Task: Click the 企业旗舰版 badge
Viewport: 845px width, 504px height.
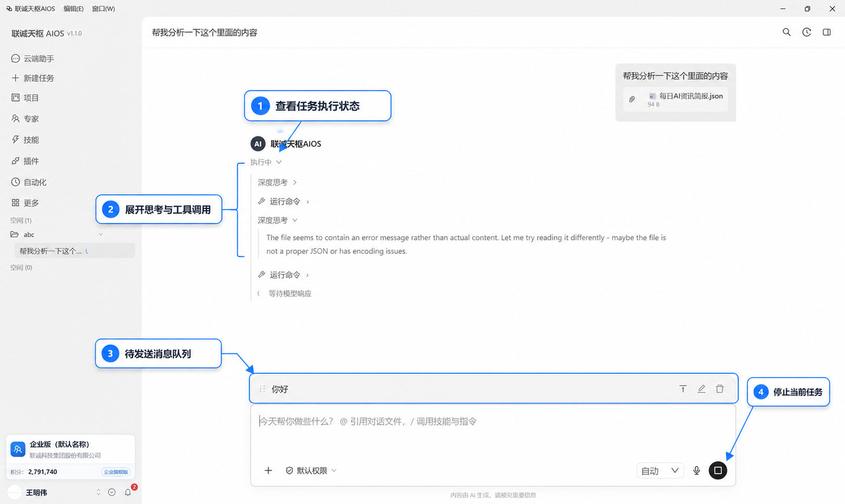Action: click(x=116, y=472)
